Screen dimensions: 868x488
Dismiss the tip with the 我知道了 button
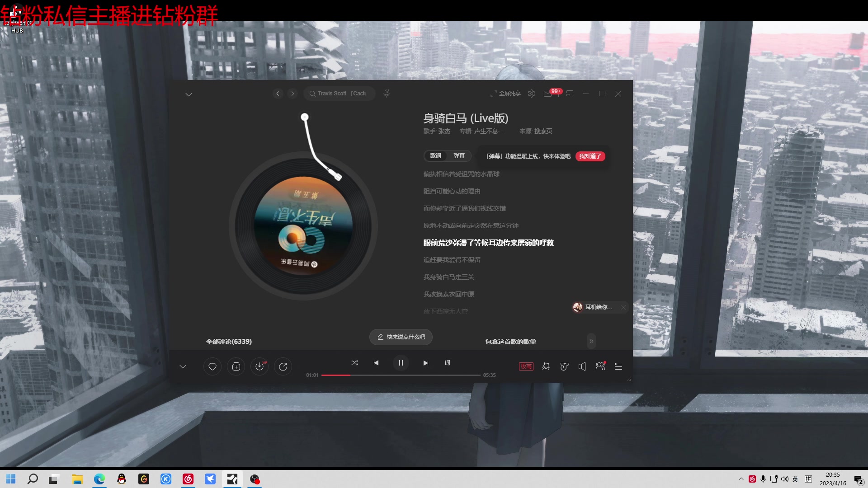(x=590, y=156)
